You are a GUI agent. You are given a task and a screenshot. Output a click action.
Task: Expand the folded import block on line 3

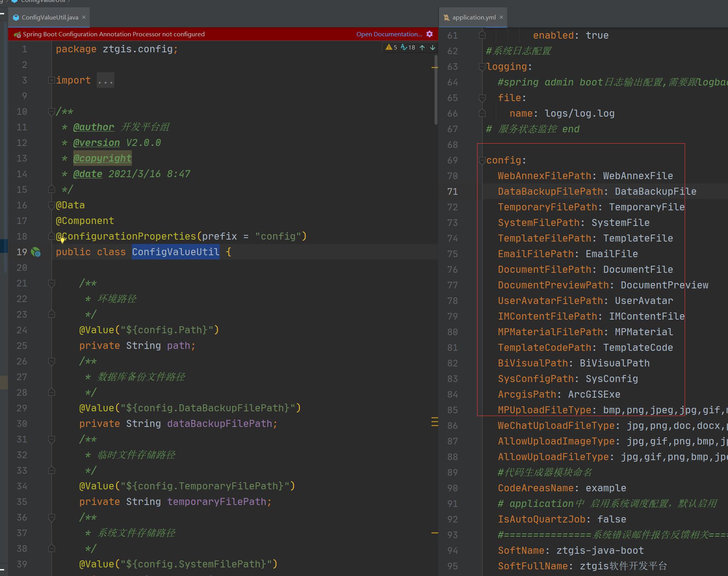pos(51,80)
